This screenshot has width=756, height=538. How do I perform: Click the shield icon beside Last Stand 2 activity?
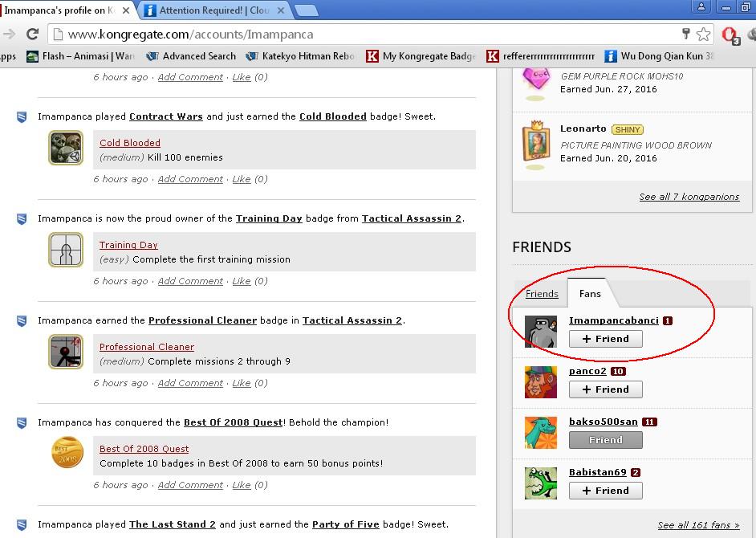tap(22, 525)
